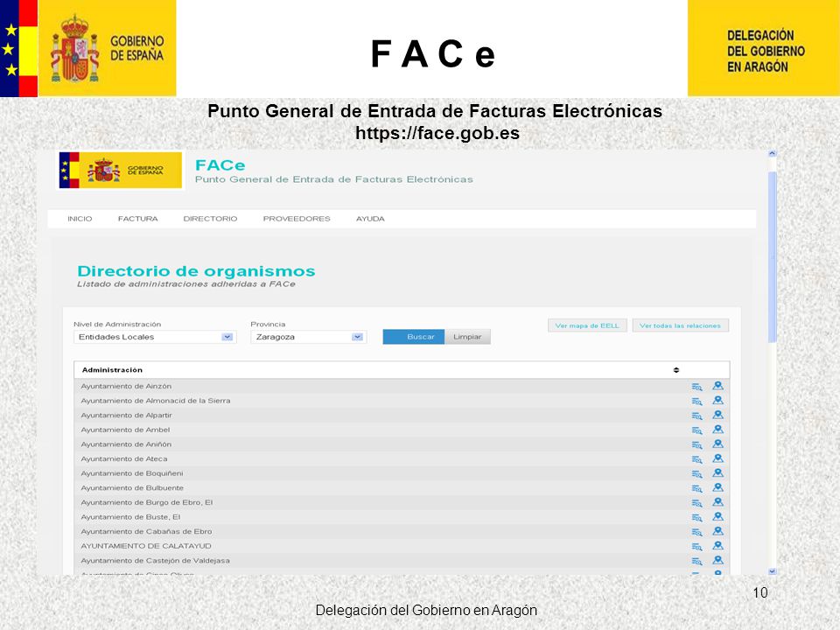Select row AYUNTAMIENTO DE CALATAYUD
This screenshot has width=840, height=630.
point(402,546)
